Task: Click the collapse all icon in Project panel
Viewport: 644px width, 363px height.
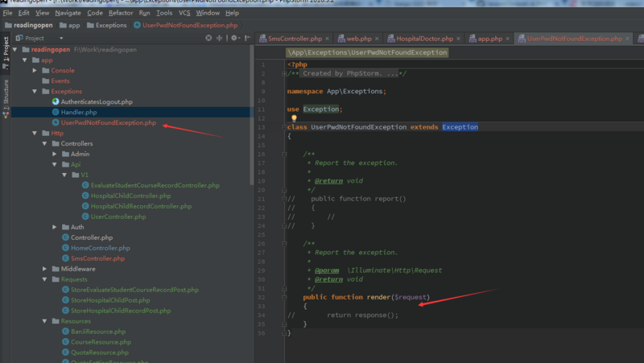Action: [221, 38]
